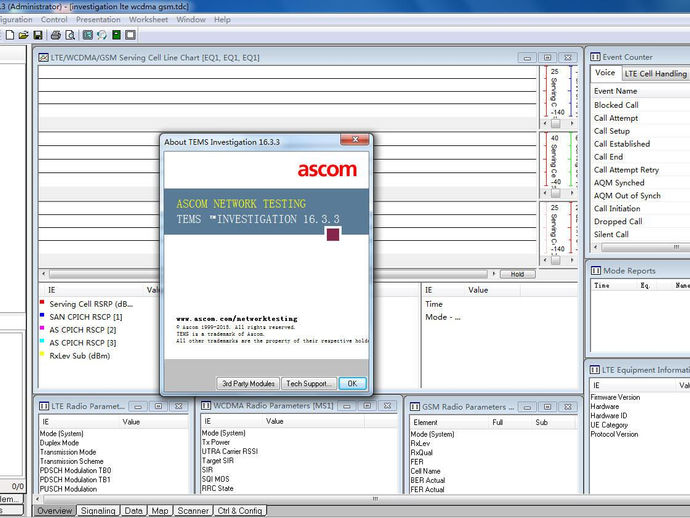Click the Open folder toolbar icon
690x518 pixels.
(x=24, y=35)
